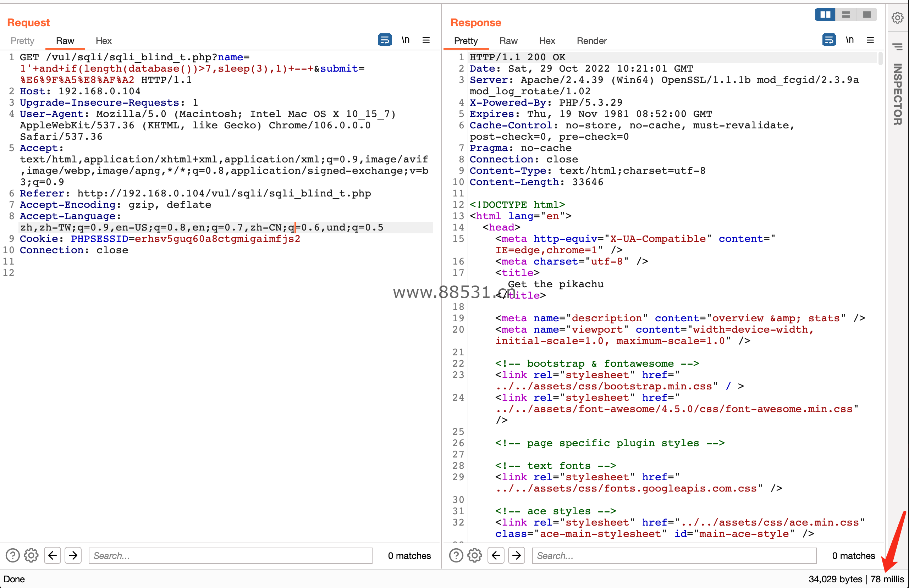Click the Inspector panel lines icon

[898, 46]
